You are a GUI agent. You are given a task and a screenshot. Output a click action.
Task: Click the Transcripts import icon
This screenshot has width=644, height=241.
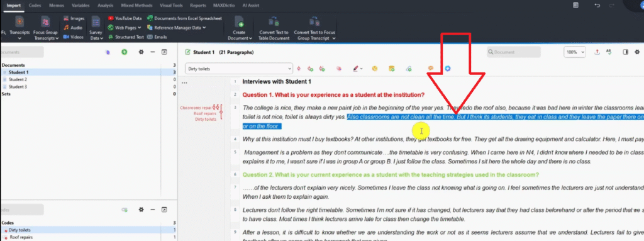coord(19,21)
